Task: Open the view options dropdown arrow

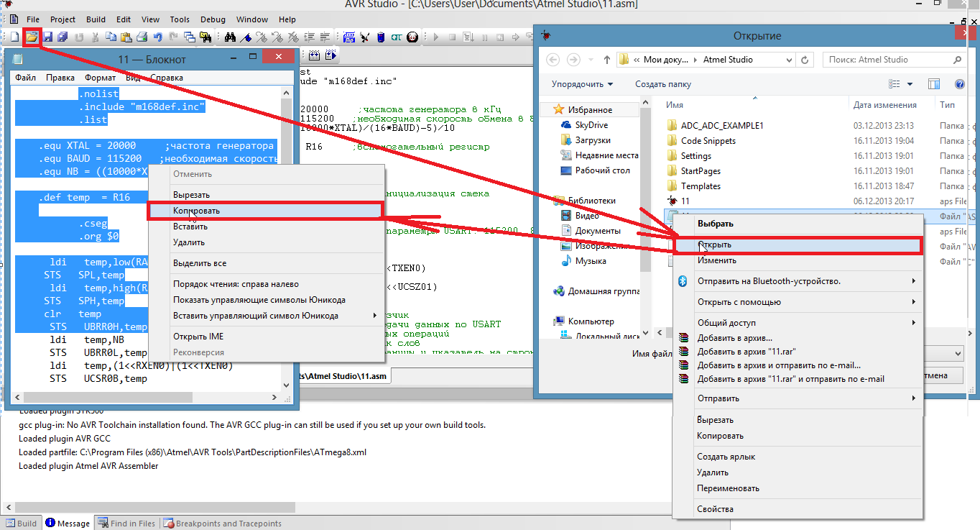Action: (910, 84)
